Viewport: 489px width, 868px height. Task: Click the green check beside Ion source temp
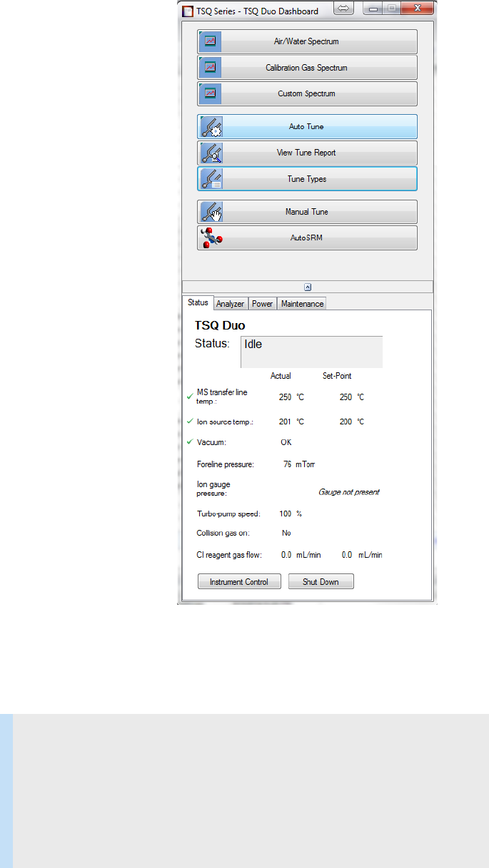tap(190, 421)
